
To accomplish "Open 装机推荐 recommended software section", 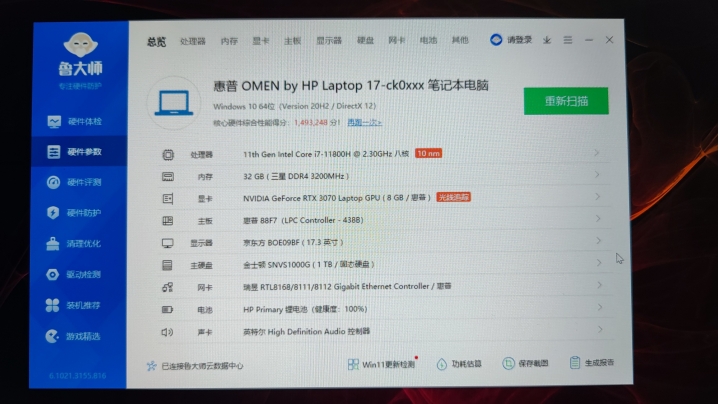I will [73, 305].
